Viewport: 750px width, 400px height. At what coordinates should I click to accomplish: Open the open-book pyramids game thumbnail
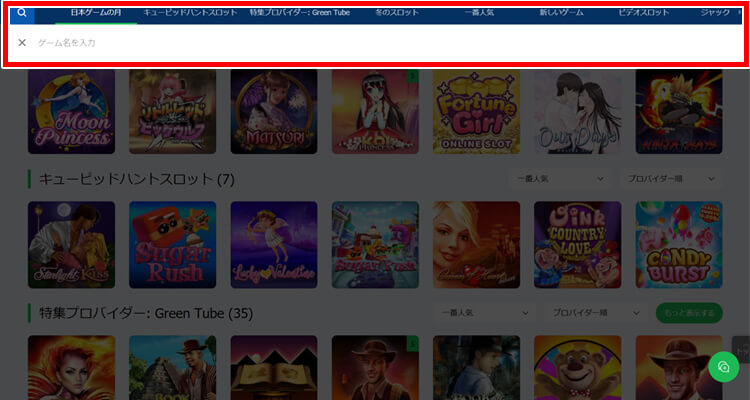(x=274, y=367)
